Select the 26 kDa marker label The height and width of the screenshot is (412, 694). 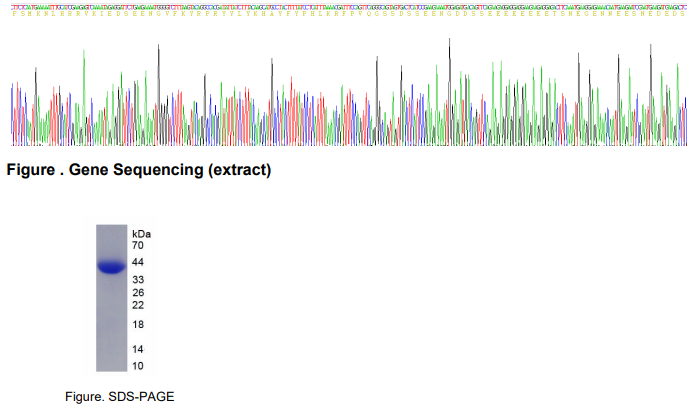tap(138, 293)
